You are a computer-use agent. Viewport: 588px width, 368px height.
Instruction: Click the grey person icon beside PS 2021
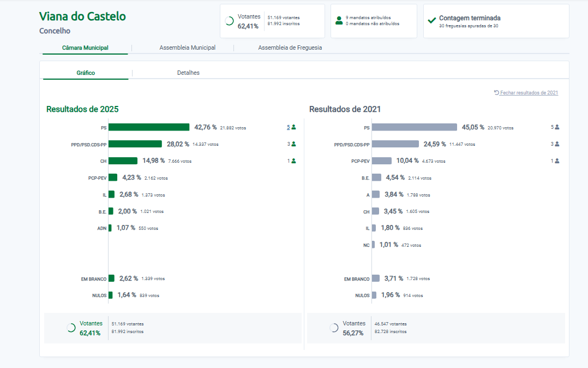coord(557,127)
